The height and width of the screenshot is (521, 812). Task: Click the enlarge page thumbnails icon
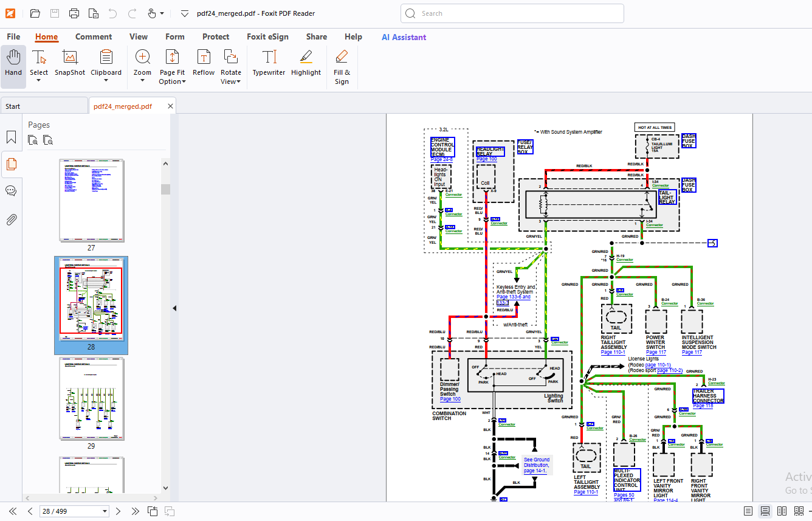(x=33, y=140)
